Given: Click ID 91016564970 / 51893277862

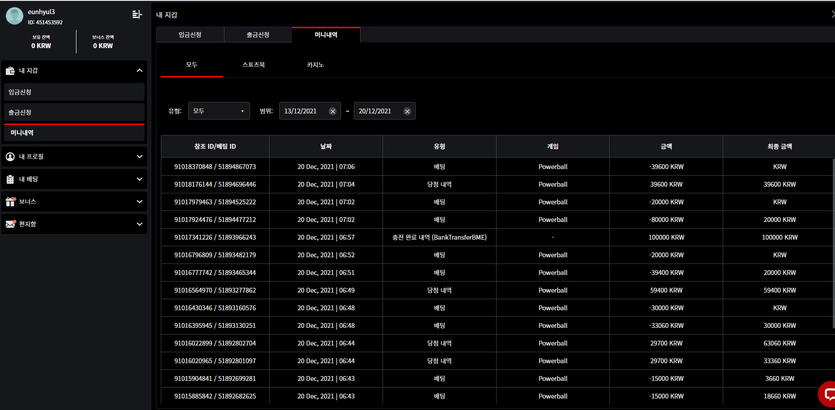Looking at the screenshot, I should tap(215, 290).
